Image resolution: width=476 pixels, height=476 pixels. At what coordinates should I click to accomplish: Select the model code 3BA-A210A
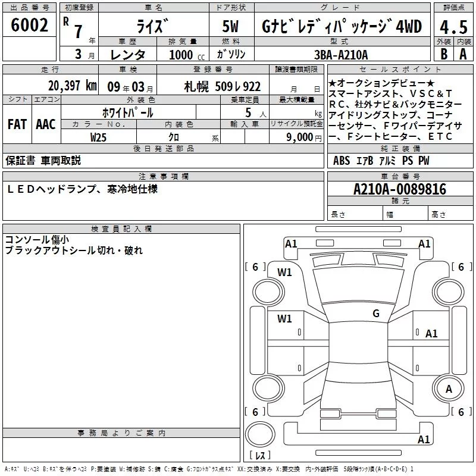coord(341,55)
